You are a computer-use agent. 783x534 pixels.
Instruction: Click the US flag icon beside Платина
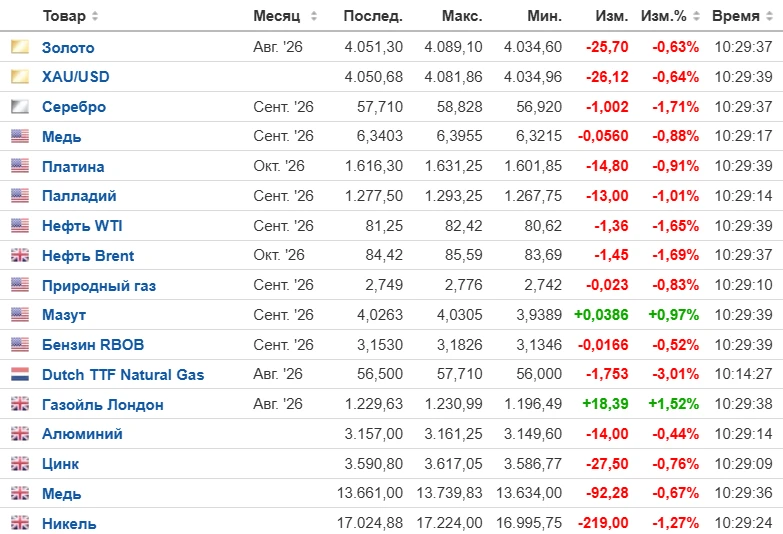coord(20,165)
